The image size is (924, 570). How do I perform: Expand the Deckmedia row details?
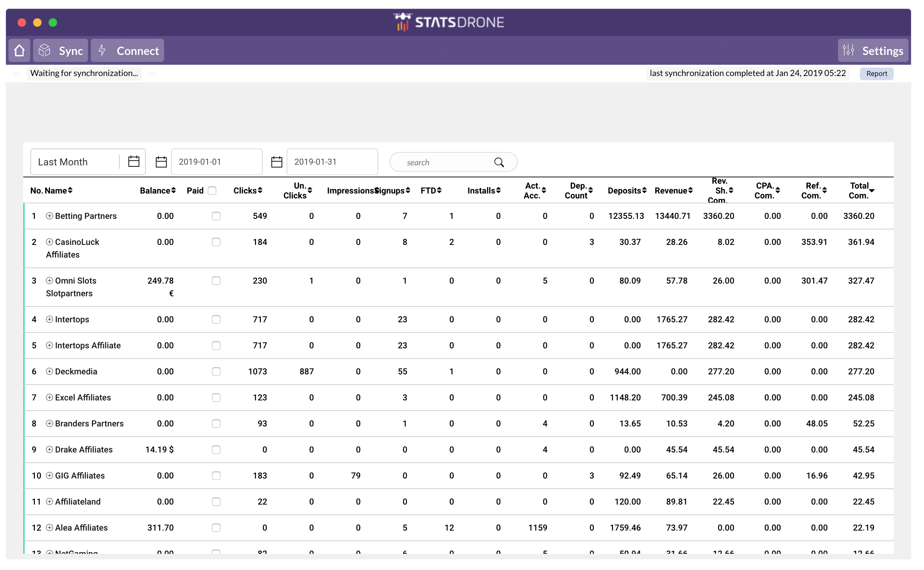coord(49,372)
